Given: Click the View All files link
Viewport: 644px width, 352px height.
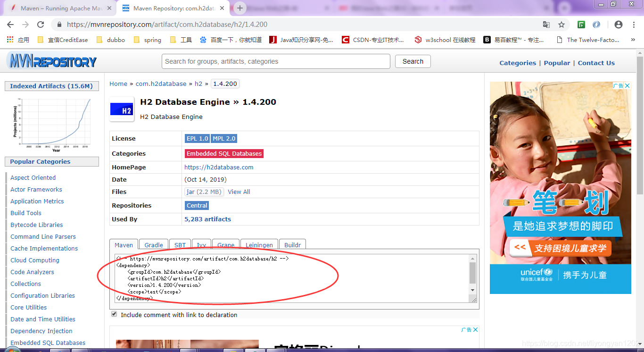Looking at the screenshot, I should [239, 192].
